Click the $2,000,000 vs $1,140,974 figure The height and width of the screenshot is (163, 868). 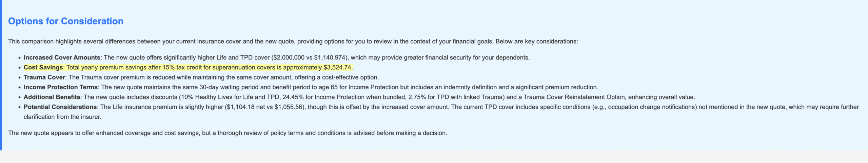click(310, 57)
